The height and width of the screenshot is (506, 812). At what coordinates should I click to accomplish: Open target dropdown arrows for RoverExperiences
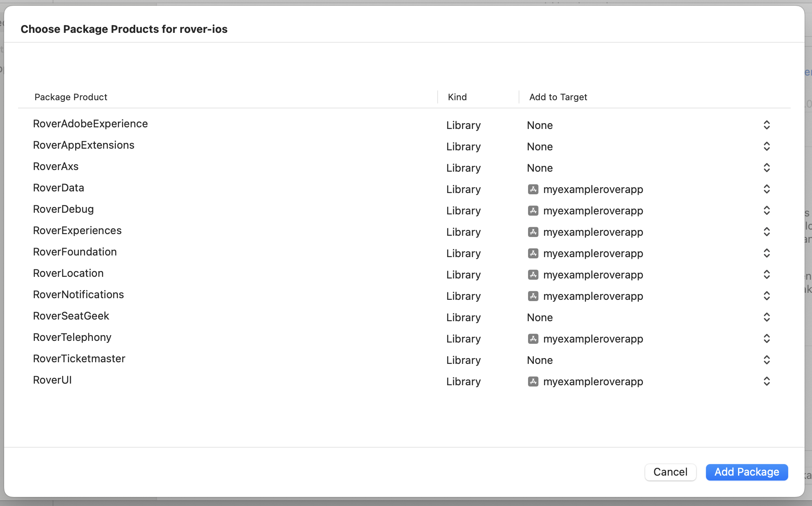click(766, 232)
